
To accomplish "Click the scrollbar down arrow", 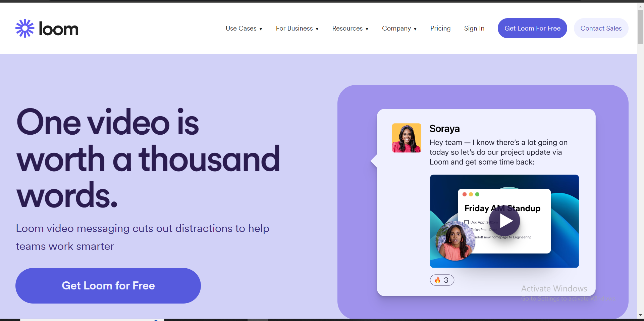I will [640, 315].
